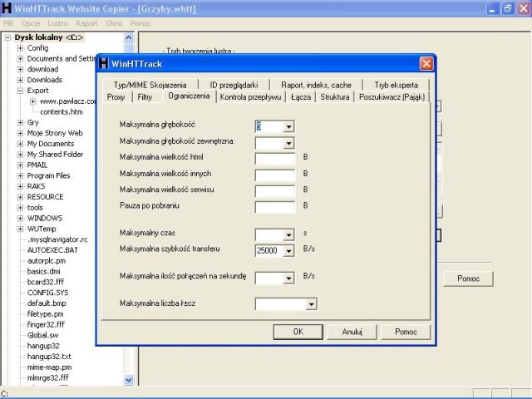Open the Kontrola przepływu tab
Image resolution: width=532 pixels, height=399 pixels.
250,97
